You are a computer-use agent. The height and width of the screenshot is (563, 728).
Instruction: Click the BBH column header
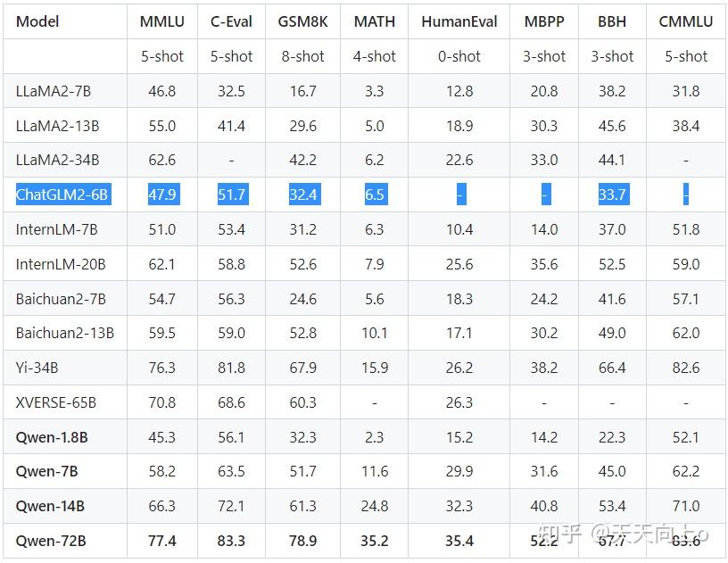click(x=612, y=21)
